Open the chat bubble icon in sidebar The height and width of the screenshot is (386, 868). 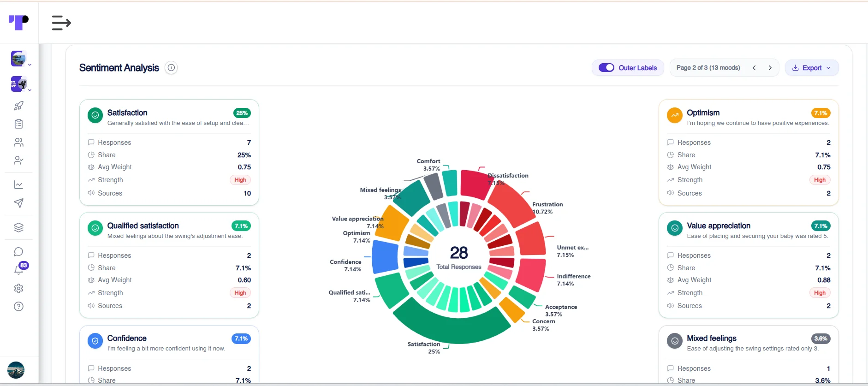18,252
